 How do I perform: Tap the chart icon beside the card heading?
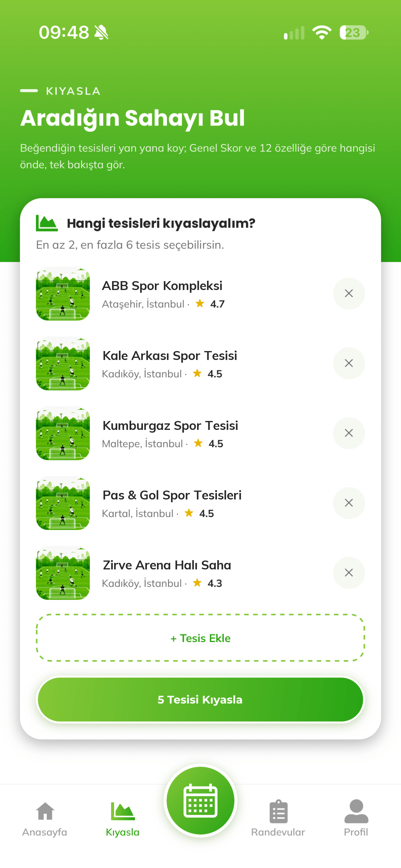pyautogui.click(x=47, y=223)
